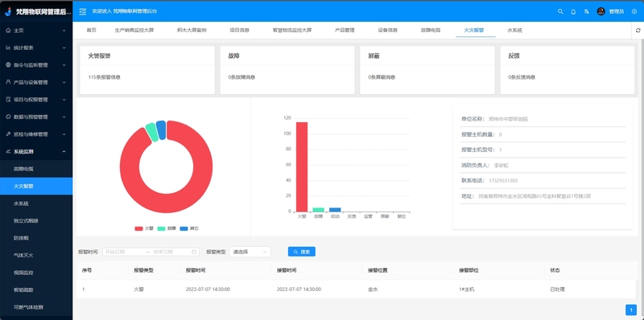Collapse the 系统监测 submenu chevron
This screenshot has height=320, width=644.
[64, 151]
